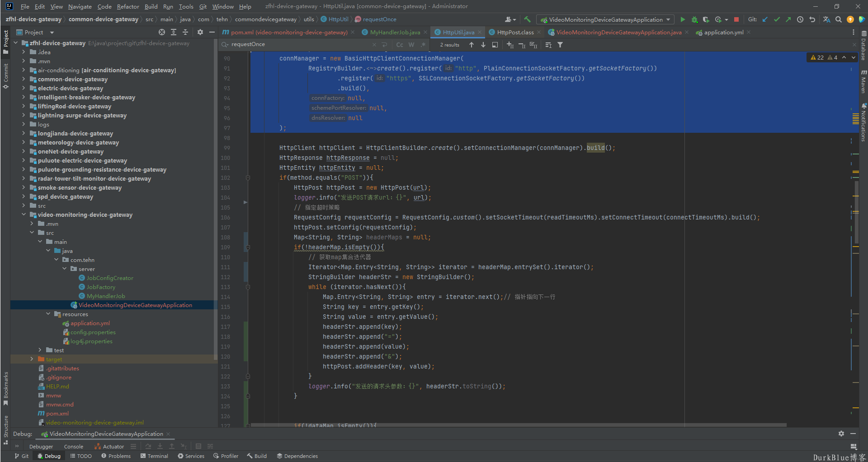Select all occurrences icon in search bar

533,45
